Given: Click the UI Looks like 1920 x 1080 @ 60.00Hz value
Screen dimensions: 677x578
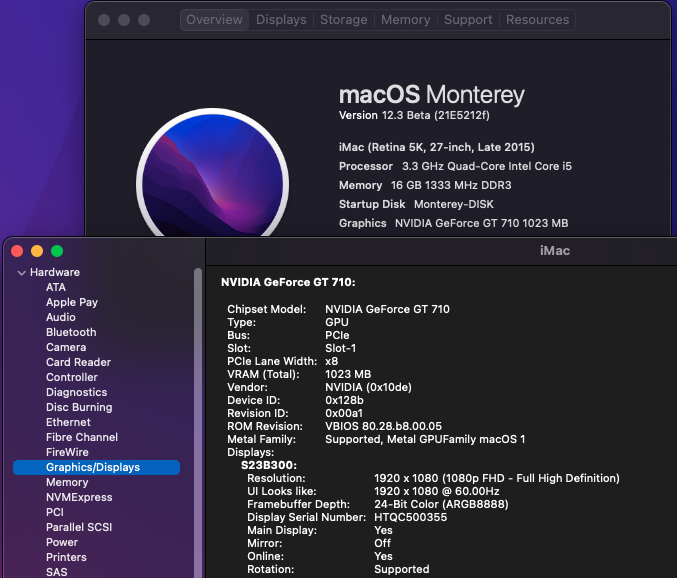Looking at the screenshot, I should [437, 491].
